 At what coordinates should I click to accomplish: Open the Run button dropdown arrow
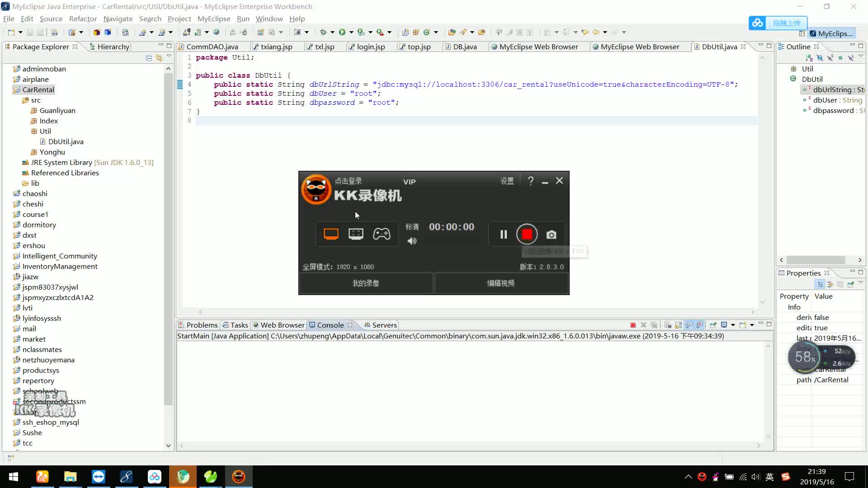pos(351,32)
